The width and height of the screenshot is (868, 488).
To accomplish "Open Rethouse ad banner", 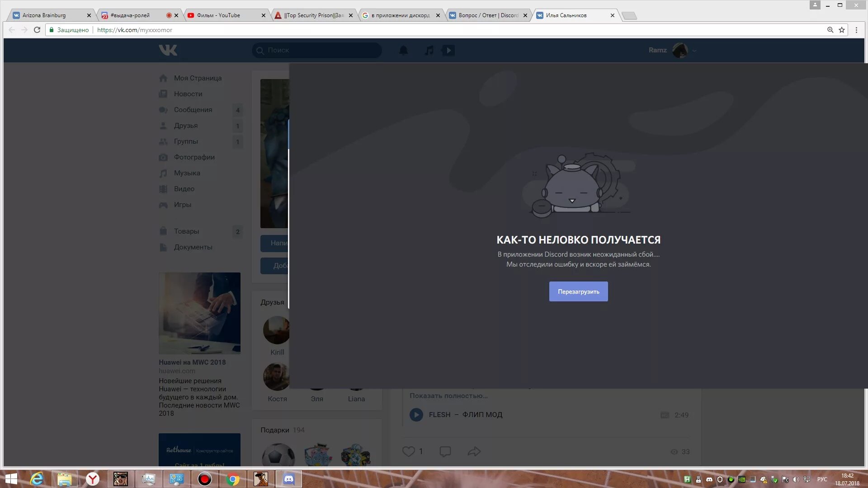I will click(x=199, y=450).
